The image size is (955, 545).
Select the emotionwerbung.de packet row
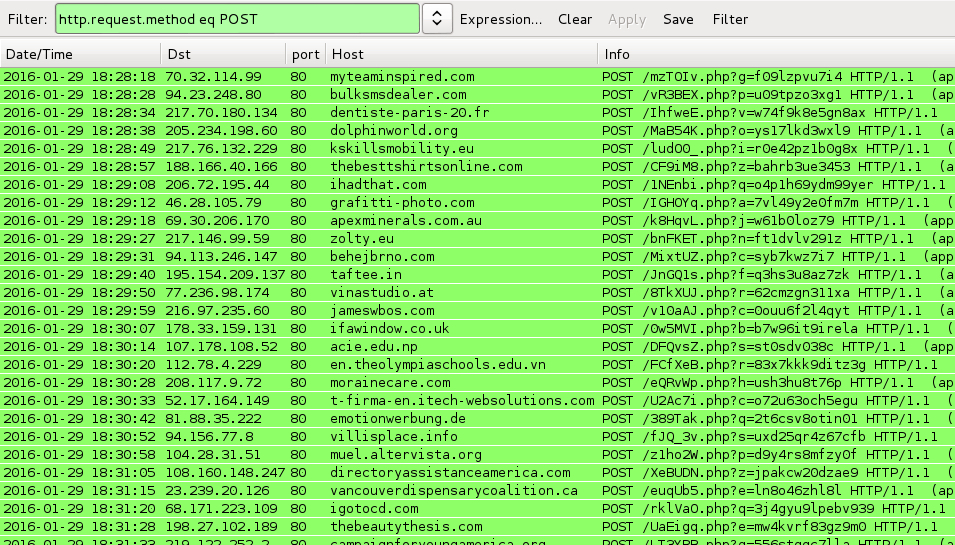pos(398,418)
